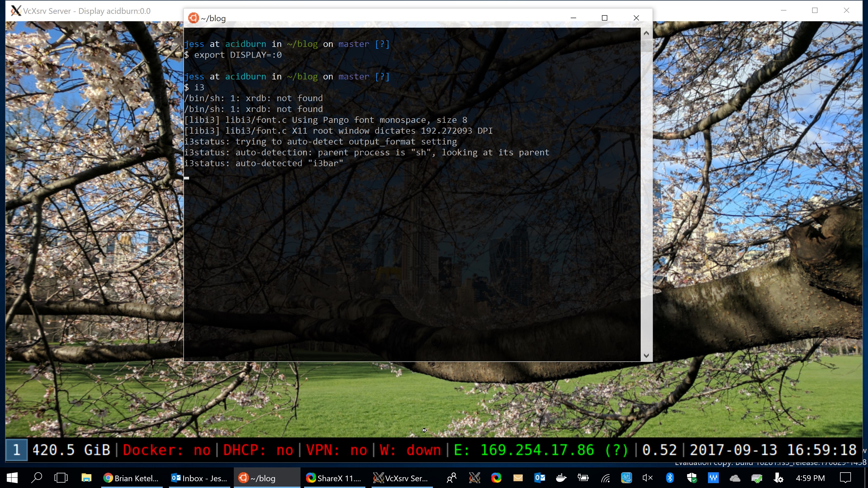The image size is (868, 488).
Task: Click the DHCP: no status entry
Action: click(x=258, y=450)
